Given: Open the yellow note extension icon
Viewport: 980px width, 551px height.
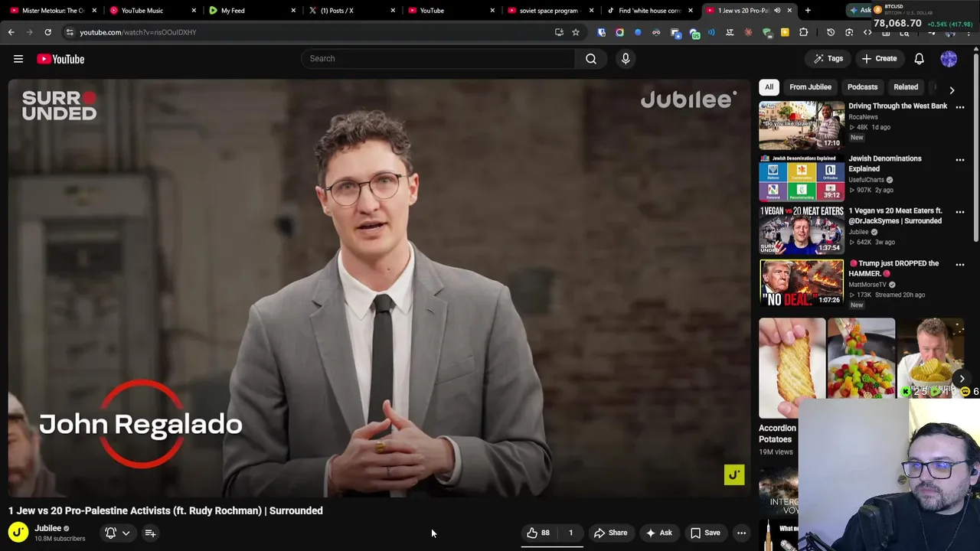Looking at the screenshot, I should point(785,32).
